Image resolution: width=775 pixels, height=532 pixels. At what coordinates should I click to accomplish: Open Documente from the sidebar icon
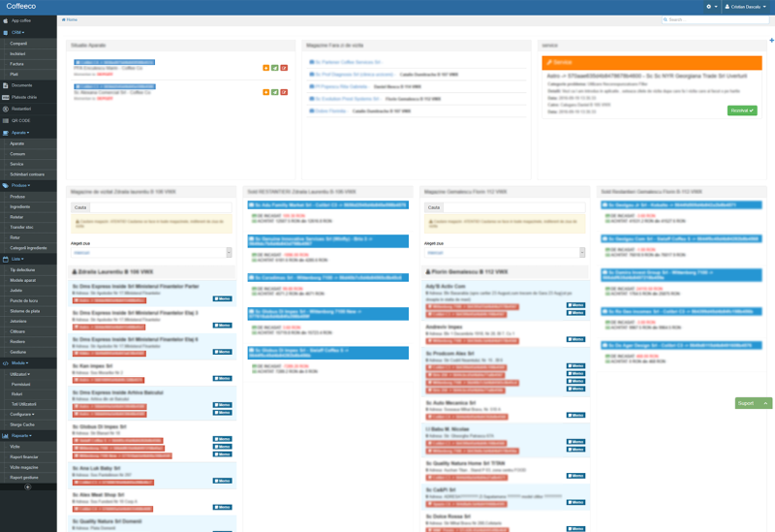(x=5, y=85)
